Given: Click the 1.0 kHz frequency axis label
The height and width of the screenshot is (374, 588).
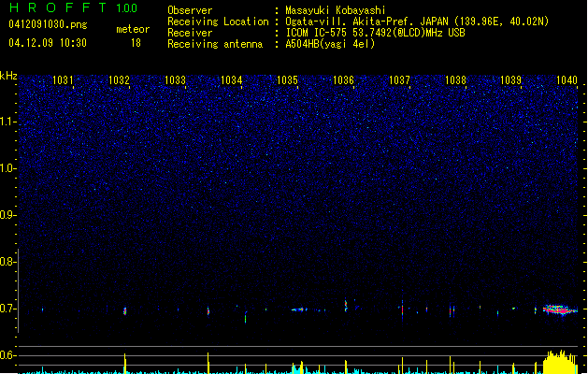Looking at the screenshot, I should tap(7, 168).
